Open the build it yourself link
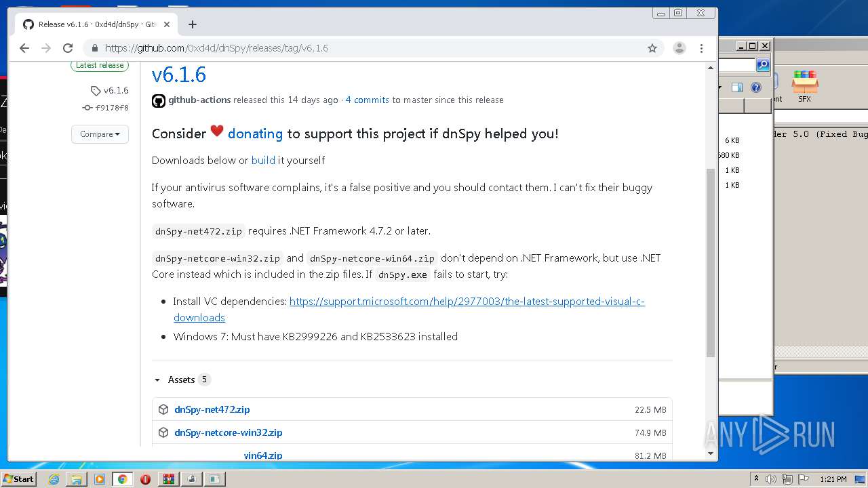This screenshot has width=868, height=488. tap(263, 161)
